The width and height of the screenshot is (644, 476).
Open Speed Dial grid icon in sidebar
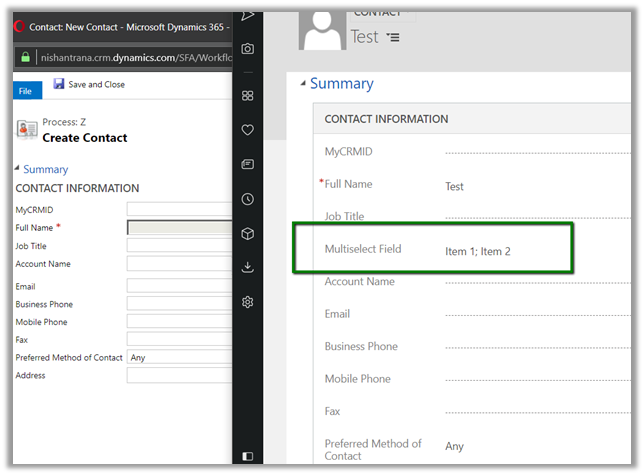click(248, 96)
